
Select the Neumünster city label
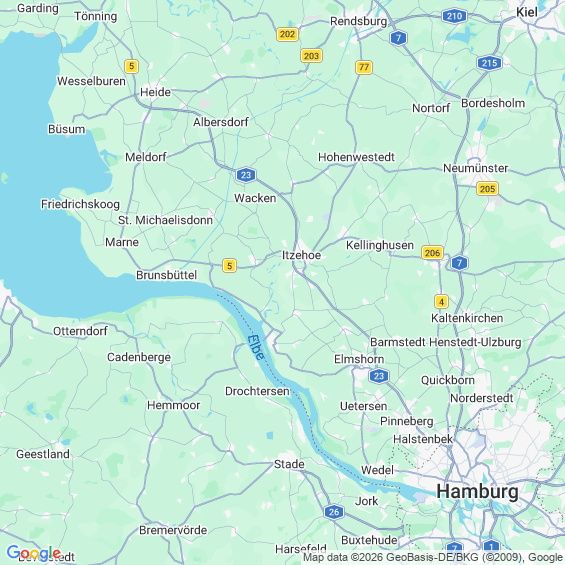pos(475,168)
